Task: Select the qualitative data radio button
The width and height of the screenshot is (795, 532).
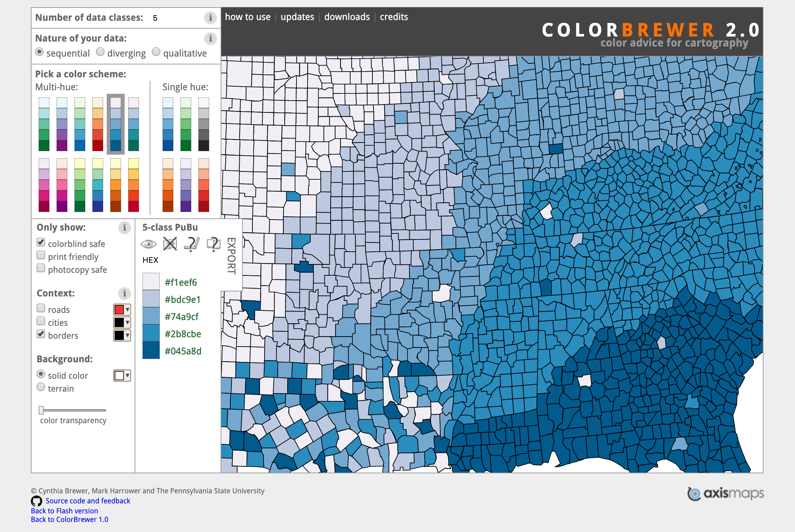Action: pyautogui.click(x=156, y=52)
